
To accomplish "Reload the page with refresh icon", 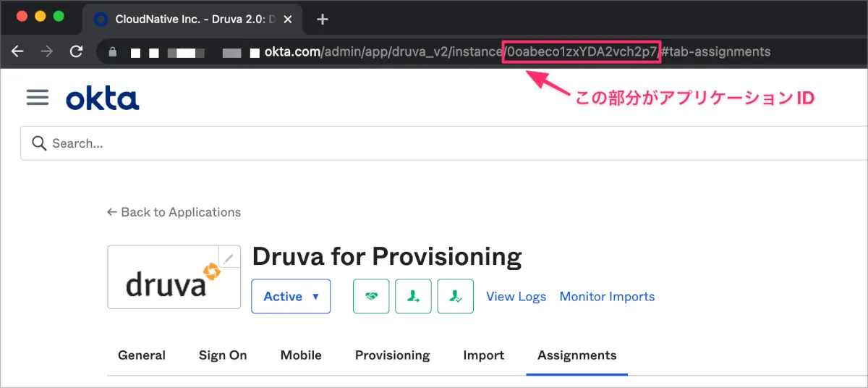I will coord(76,51).
